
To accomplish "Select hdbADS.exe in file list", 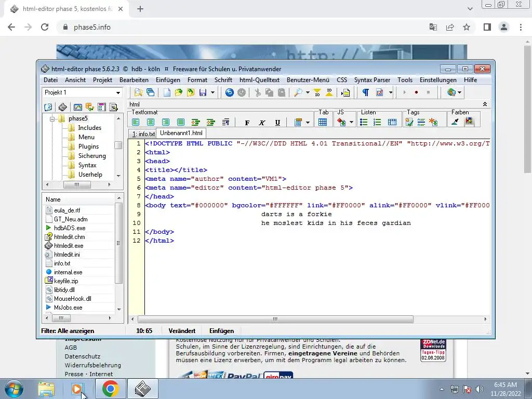I will (70, 228).
